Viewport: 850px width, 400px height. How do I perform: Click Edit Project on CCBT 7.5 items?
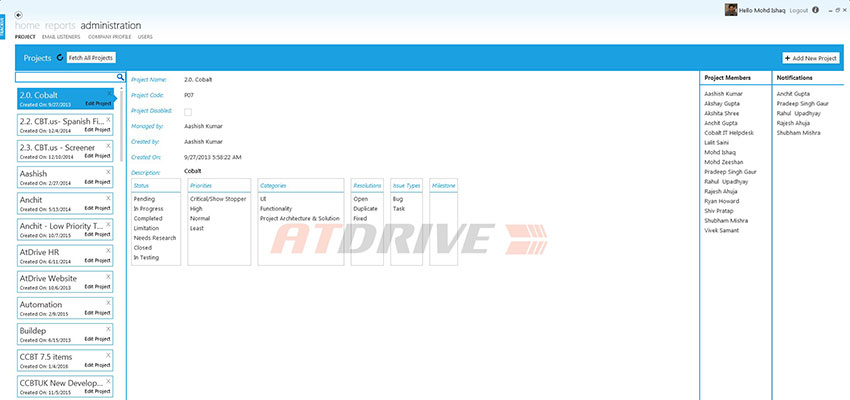(98, 365)
